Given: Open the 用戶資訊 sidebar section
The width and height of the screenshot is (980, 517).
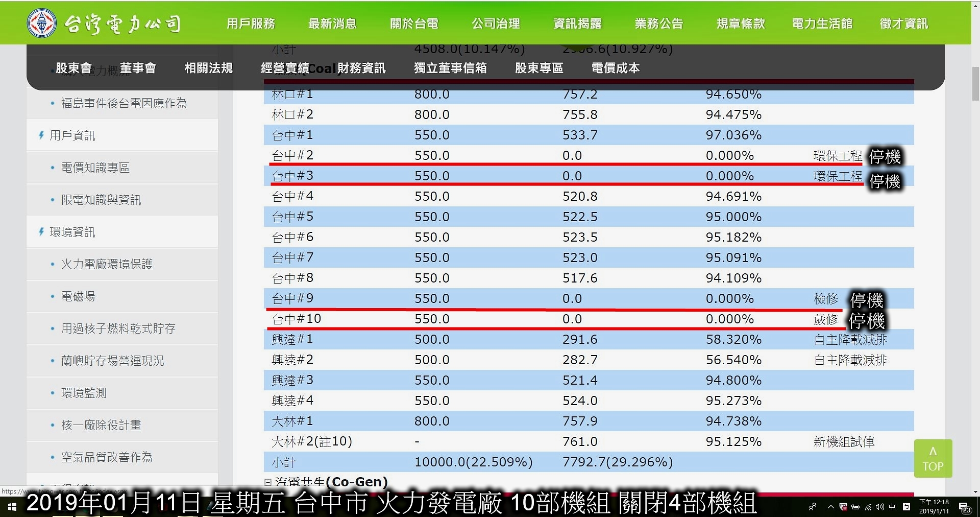Looking at the screenshot, I should [x=72, y=135].
